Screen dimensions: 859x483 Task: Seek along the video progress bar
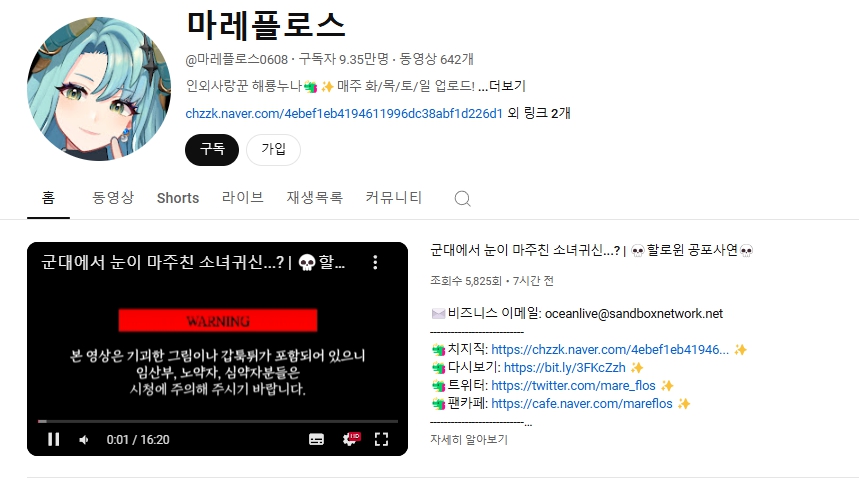[217, 421]
